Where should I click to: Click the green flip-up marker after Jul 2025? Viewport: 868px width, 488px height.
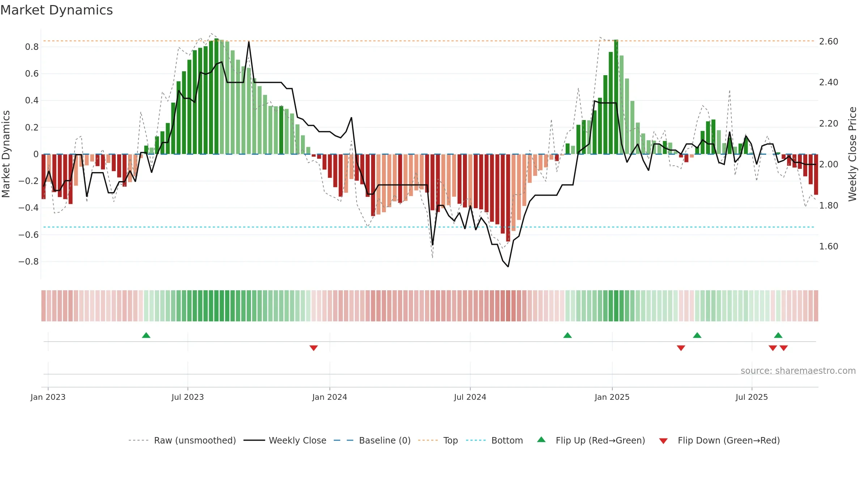pos(778,335)
